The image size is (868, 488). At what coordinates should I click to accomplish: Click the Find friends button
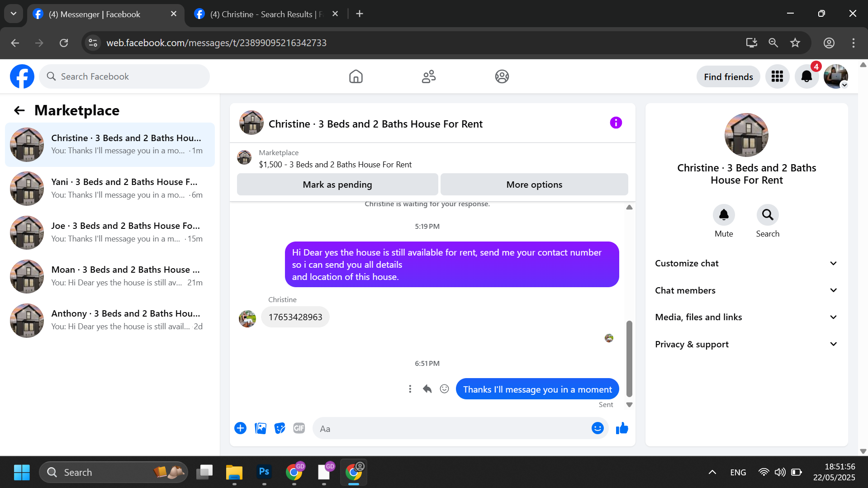pyautogui.click(x=728, y=77)
